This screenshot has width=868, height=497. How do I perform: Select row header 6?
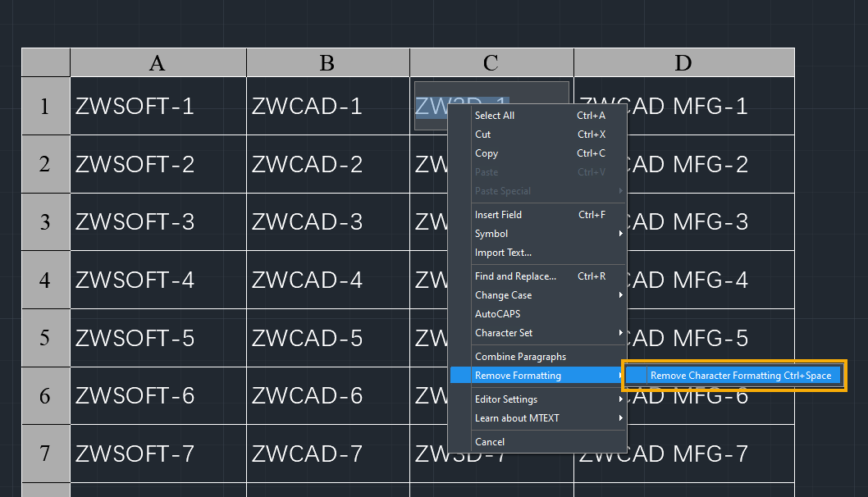point(45,396)
